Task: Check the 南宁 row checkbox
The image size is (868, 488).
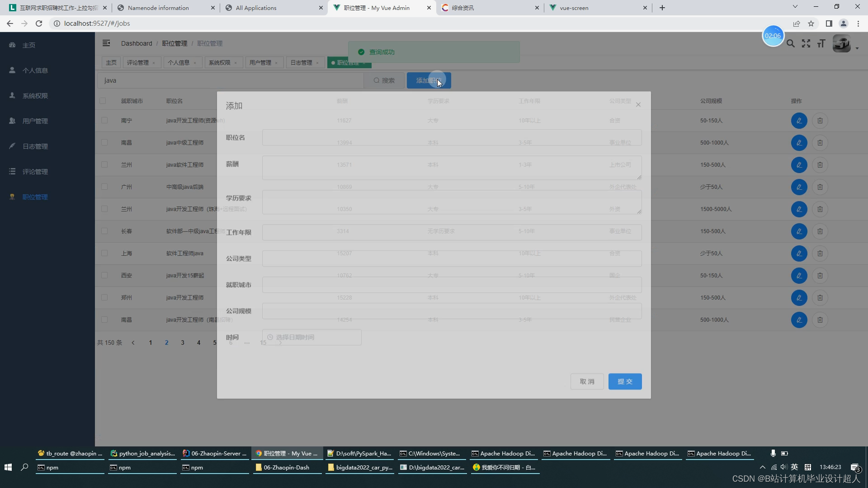Action: click(x=104, y=121)
